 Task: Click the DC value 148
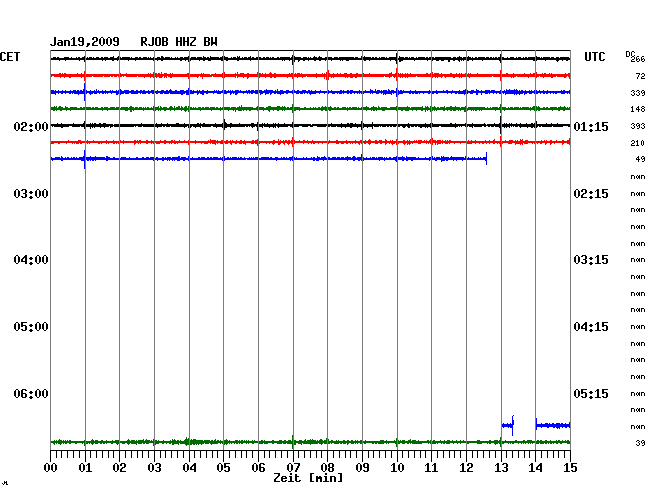coord(638,109)
